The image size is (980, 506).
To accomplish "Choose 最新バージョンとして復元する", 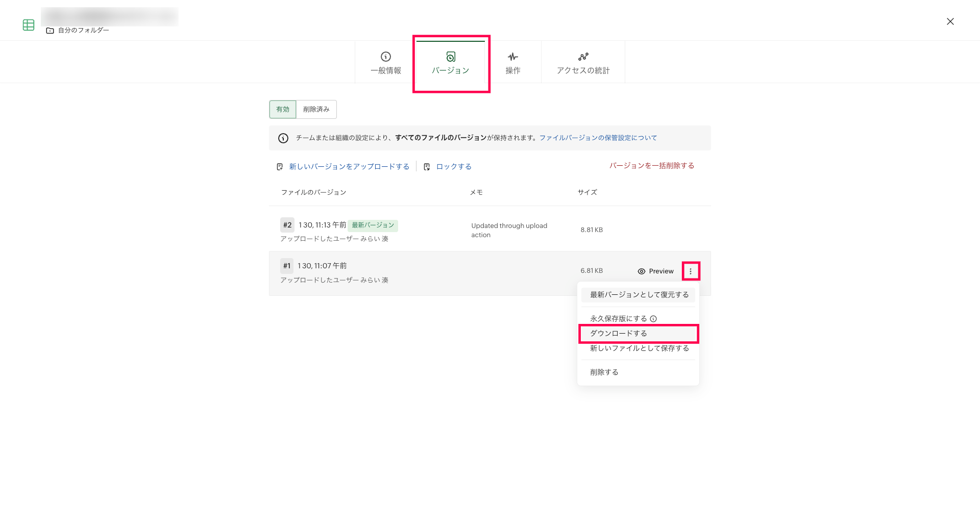I will 639,295.
